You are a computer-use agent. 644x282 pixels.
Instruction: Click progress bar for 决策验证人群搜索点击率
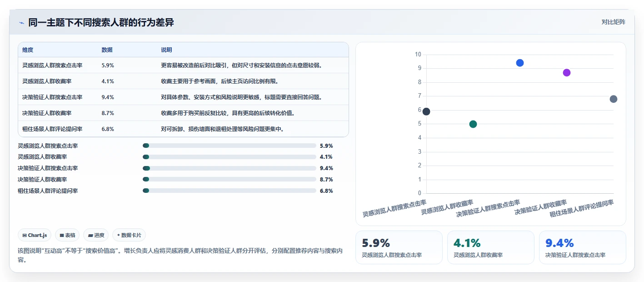point(230,168)
